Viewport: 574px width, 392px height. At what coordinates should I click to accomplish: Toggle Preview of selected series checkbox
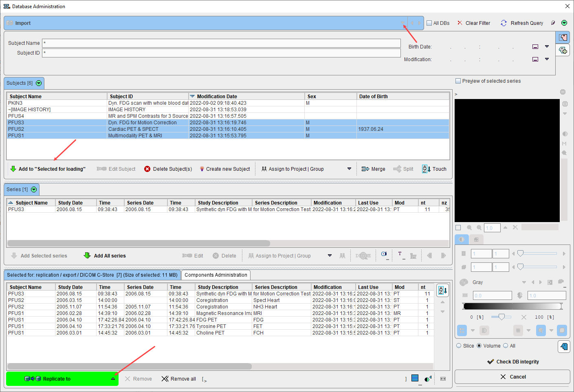[458, 81]
